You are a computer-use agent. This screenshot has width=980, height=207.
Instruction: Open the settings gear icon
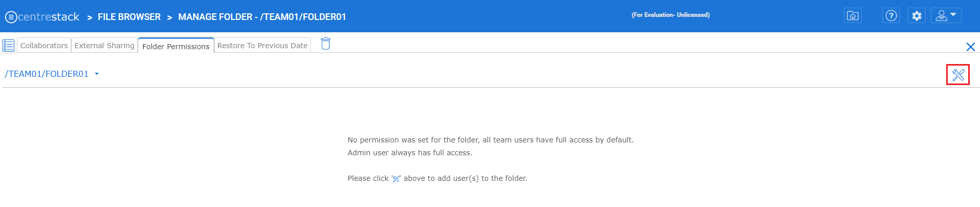click(917, 16)
